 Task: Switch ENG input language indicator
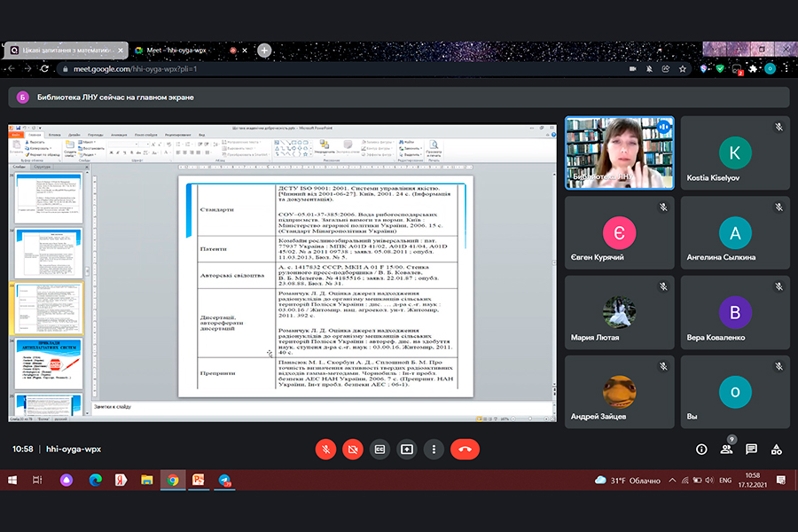click(x=725, y=480)
